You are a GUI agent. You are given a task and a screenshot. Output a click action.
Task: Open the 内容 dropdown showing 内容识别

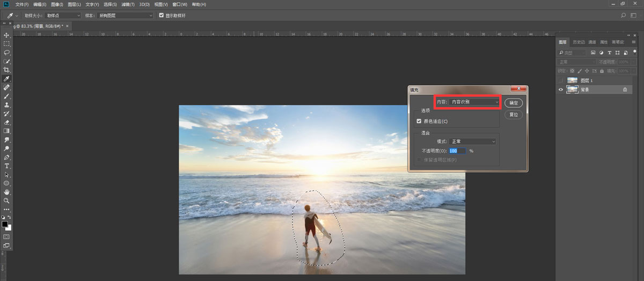click(x=474, y=101)
